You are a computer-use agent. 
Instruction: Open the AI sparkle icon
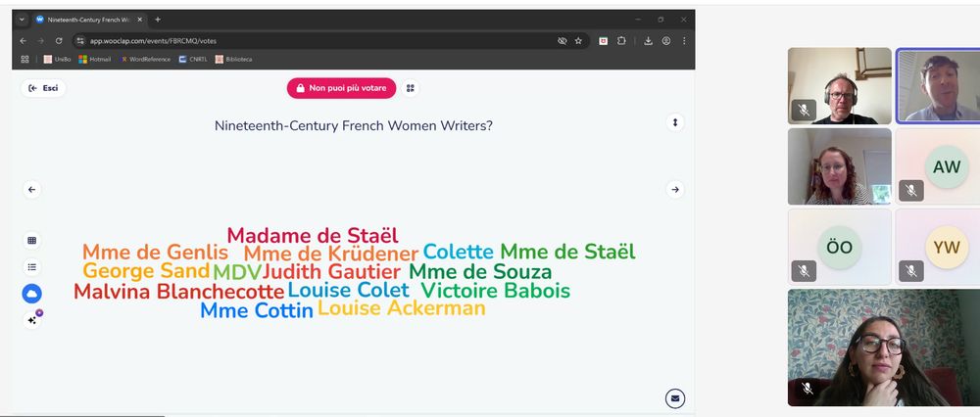coord(32,320)
